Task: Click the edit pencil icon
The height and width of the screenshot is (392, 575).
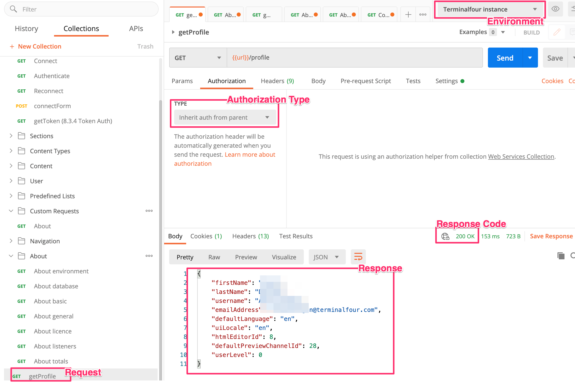Action: pos(557,32)
